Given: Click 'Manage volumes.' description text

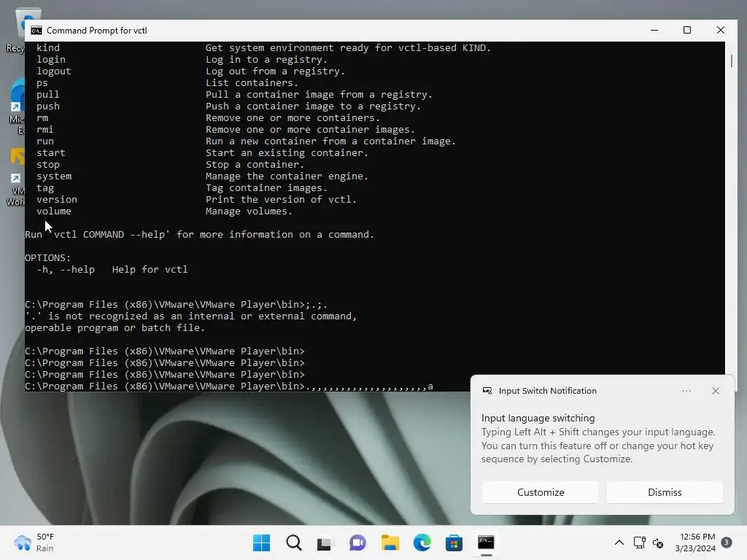Looking at the screenshot, I should 249,211.
